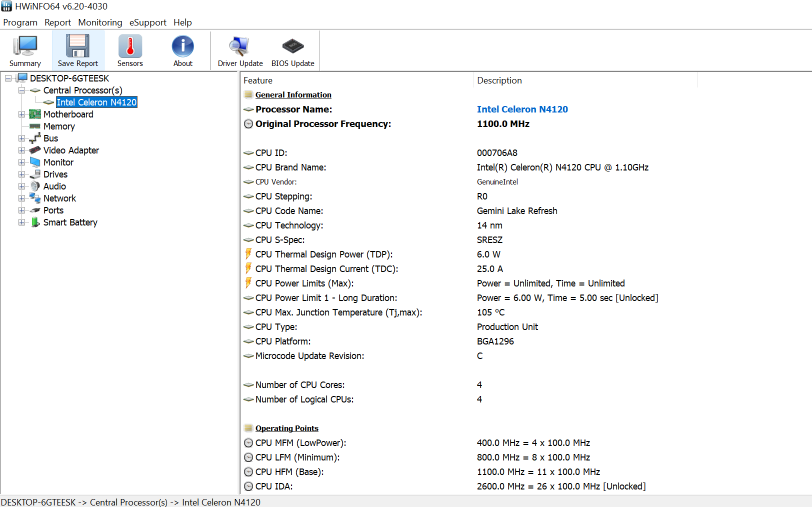Select the CPU Code Name row
This screenshot has width=812, height=507.
pos(525,211)
